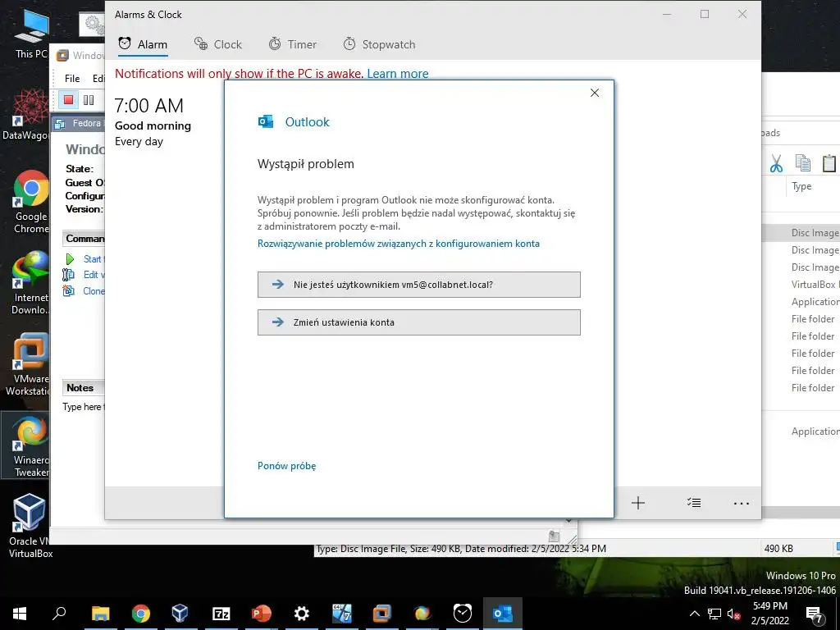Screen dimensions: 840x630
Task: Open the Stopwatch tab
Action: 379,44
